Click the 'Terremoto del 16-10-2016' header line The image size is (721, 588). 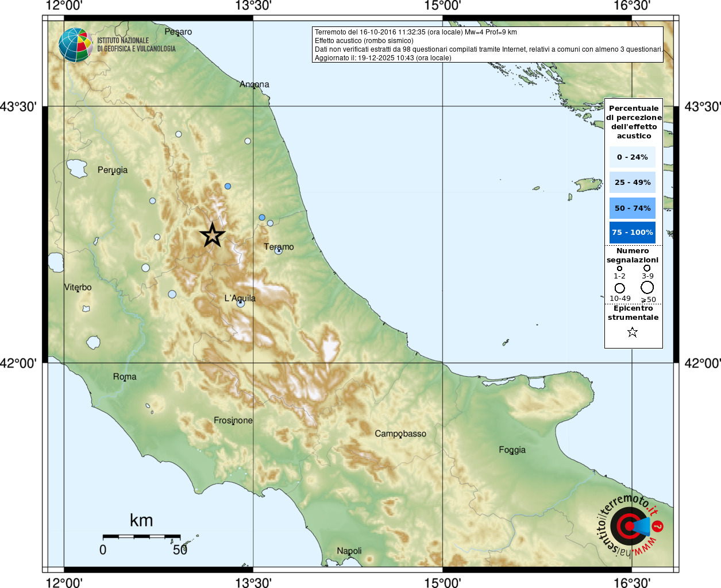(x=416, y=32)
